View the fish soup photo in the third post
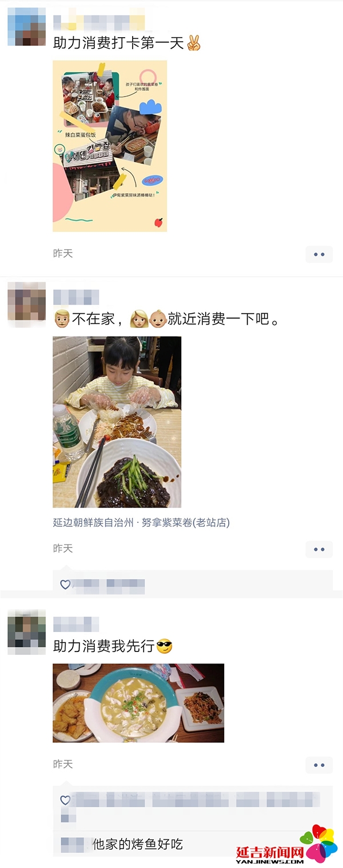Image resolution: width=343 pixels, height=868 pixels. tap(138, 703)
